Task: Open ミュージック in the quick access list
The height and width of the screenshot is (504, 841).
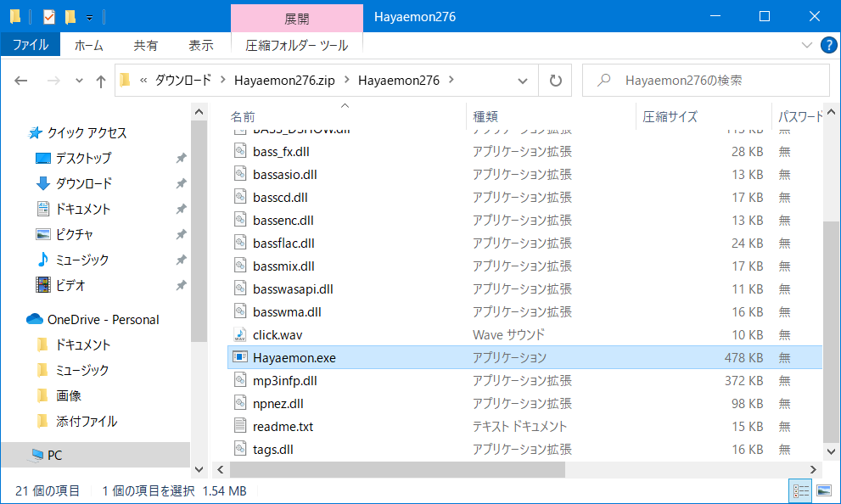Action: click(x=82, y=260)
